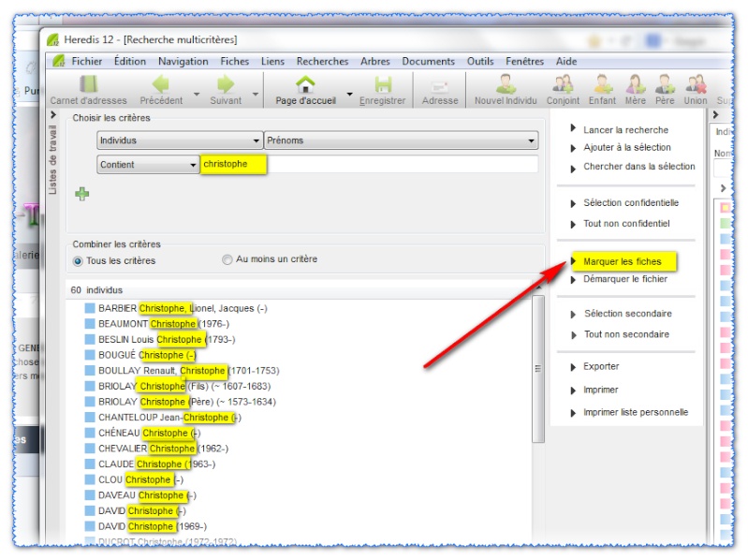Open the Fenêtres menu

coord(525,61)
